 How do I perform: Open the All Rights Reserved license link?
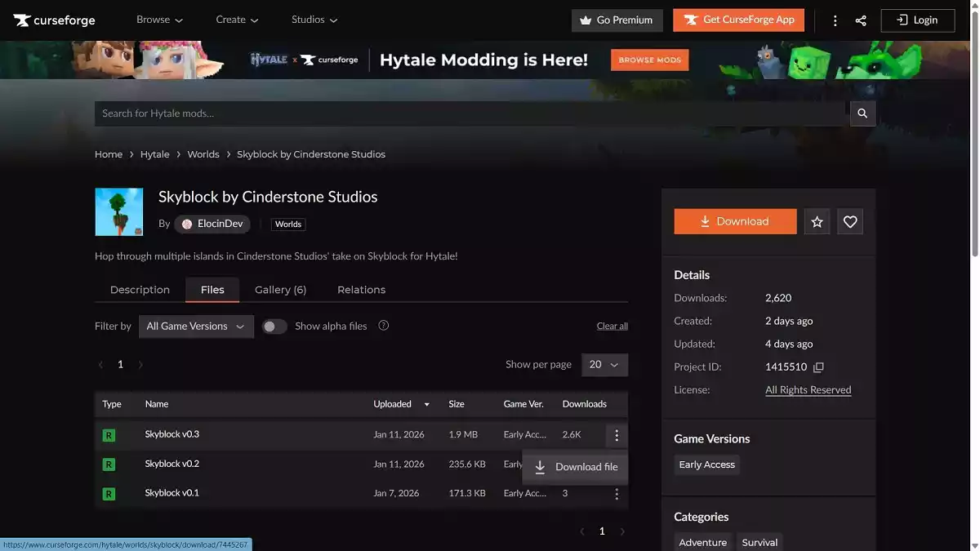point(808,389)
